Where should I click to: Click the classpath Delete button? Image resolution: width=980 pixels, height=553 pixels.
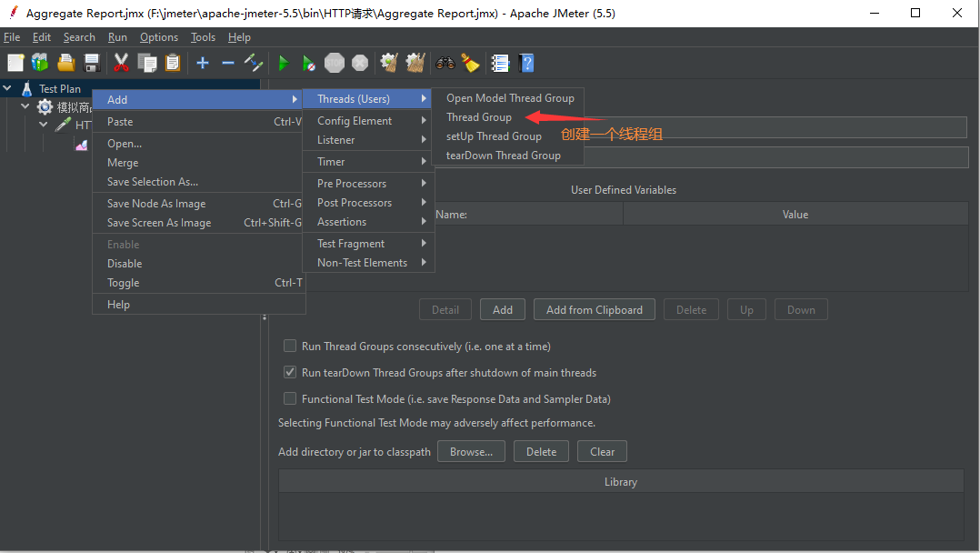541,452
